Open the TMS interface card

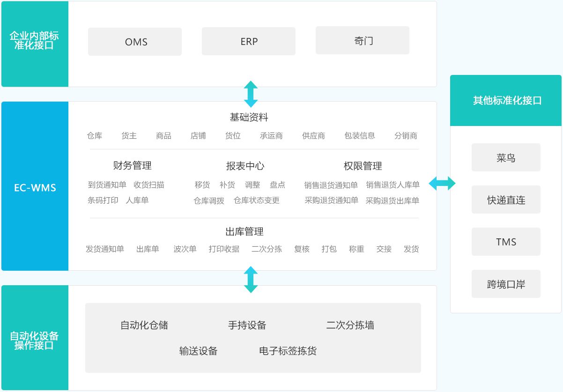click(506, 242)
